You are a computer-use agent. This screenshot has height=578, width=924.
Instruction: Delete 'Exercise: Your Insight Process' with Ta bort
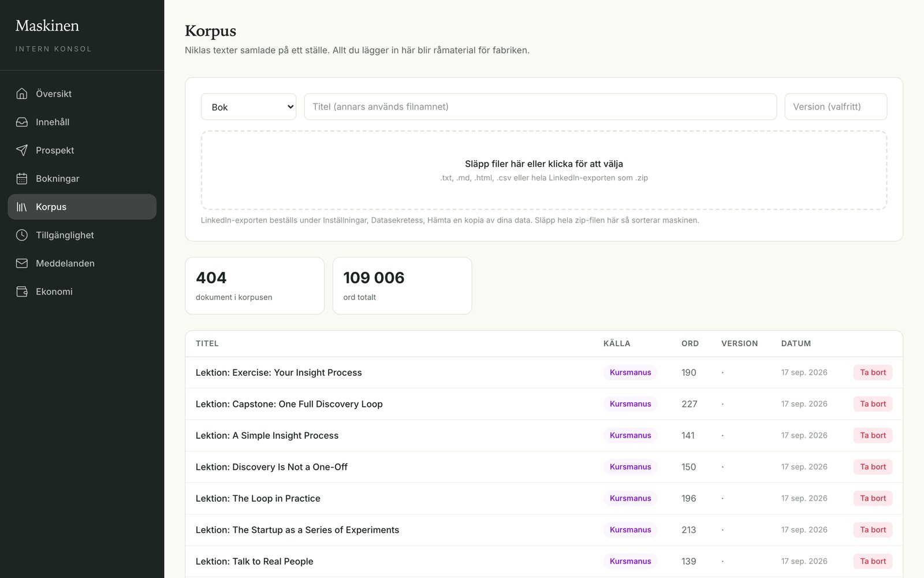[873, 372]
